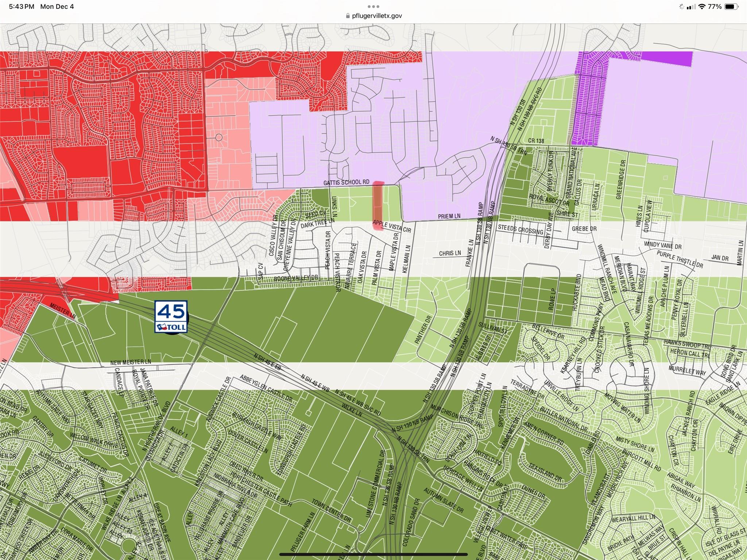Tap the home indicator bar at bottom
This screenshot has height=560, width=747.
point(373,555)
